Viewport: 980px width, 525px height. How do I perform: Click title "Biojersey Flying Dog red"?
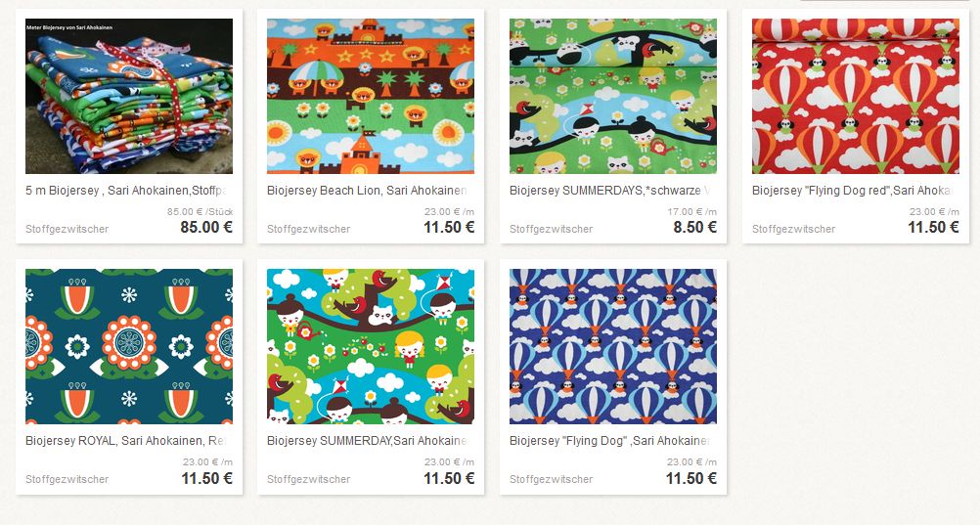[x=852, y=190]
